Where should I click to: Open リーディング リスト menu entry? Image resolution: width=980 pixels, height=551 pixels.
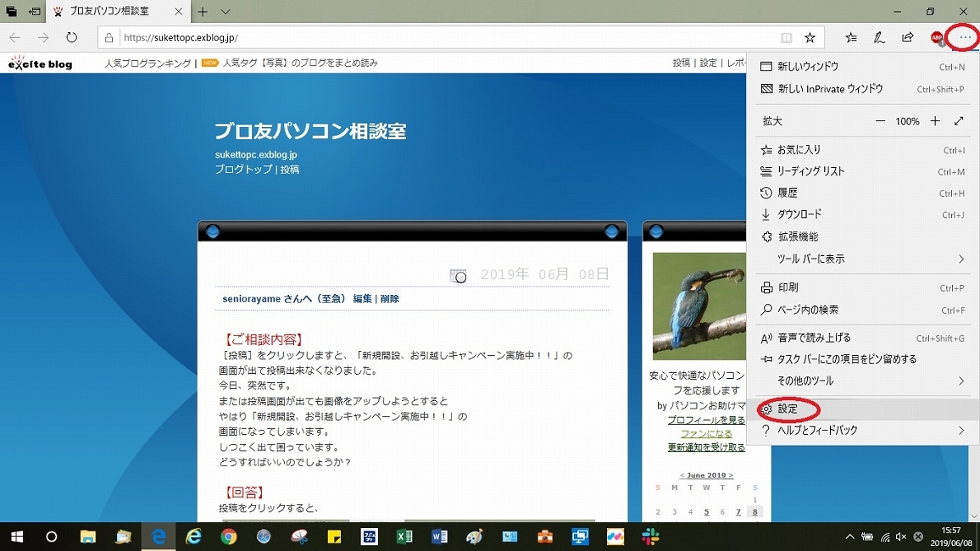[862, 171]
